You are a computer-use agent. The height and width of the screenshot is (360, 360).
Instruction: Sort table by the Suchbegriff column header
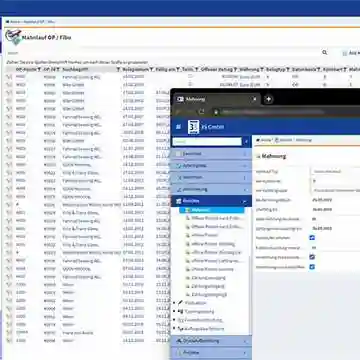click(75, 70)
